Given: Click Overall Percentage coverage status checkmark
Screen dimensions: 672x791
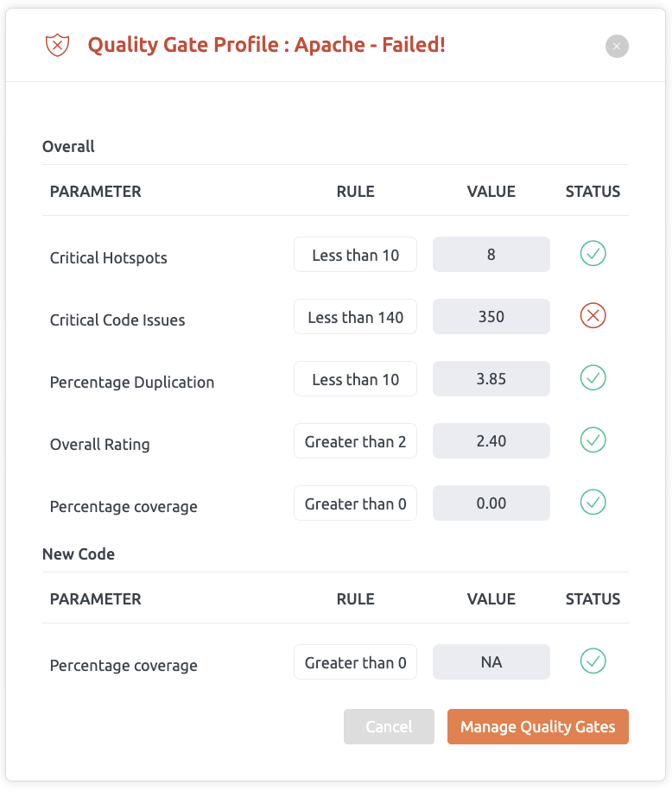Looking at the screenshot, I should coord(593,503).
